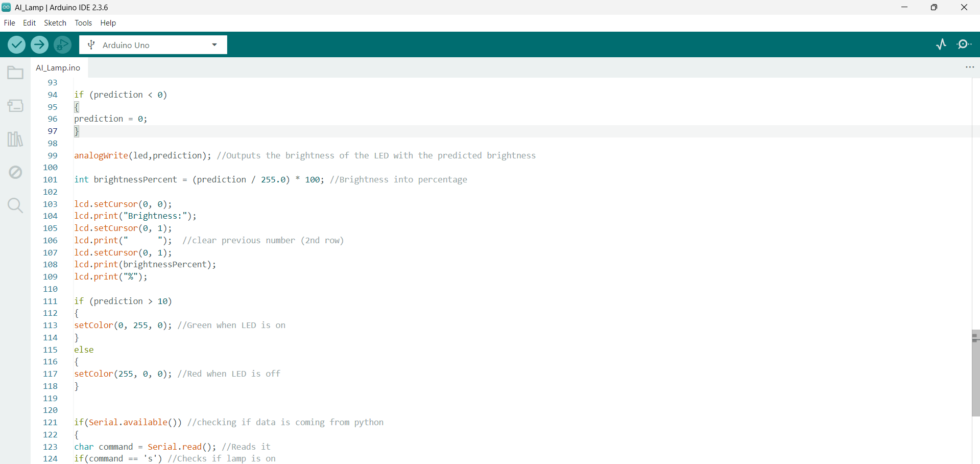Click the setColor(255, 0, 0) line

pyautogui.click(x=177, y=374)
